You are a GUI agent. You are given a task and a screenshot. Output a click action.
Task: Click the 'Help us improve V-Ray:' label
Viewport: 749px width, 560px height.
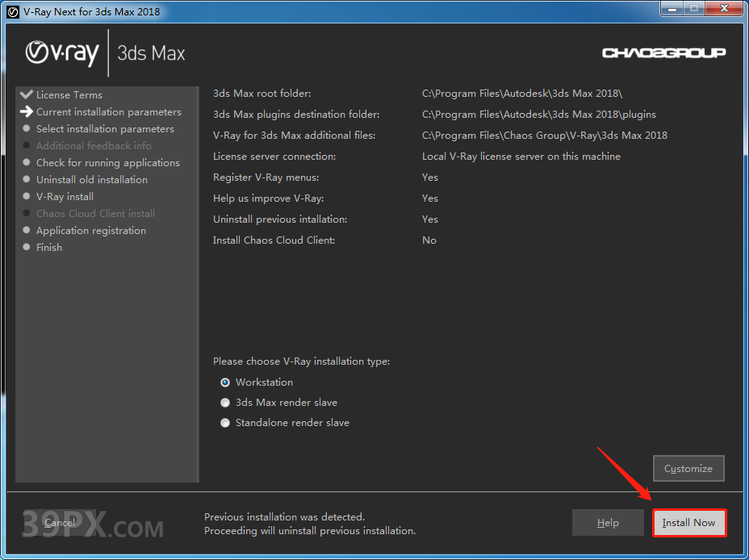pyautogui.click(x=269, y=199)
